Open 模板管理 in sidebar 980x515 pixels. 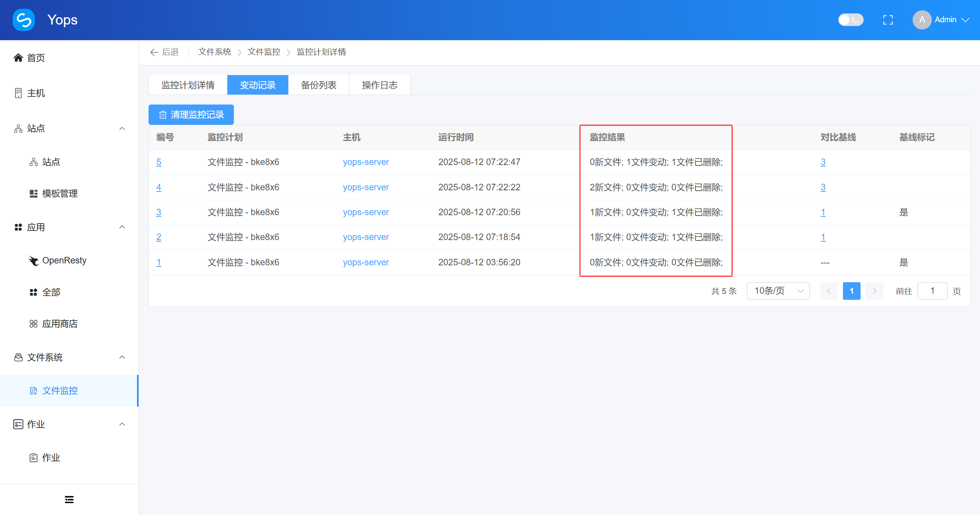pos(60,193)
